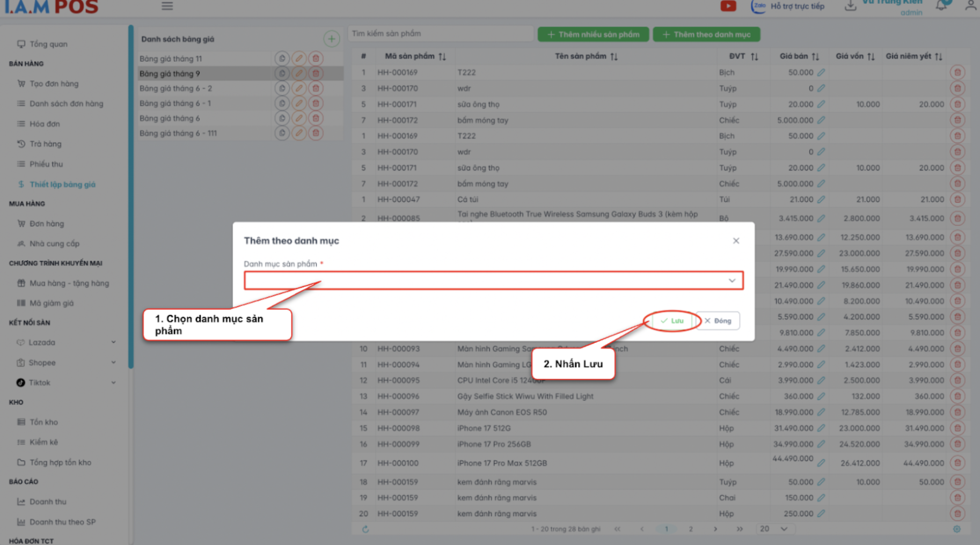Click the edit pencil for Bảng giá tháng 11
Image resolution: width=980 pixels, height=545 pixels.
point(299,58)
